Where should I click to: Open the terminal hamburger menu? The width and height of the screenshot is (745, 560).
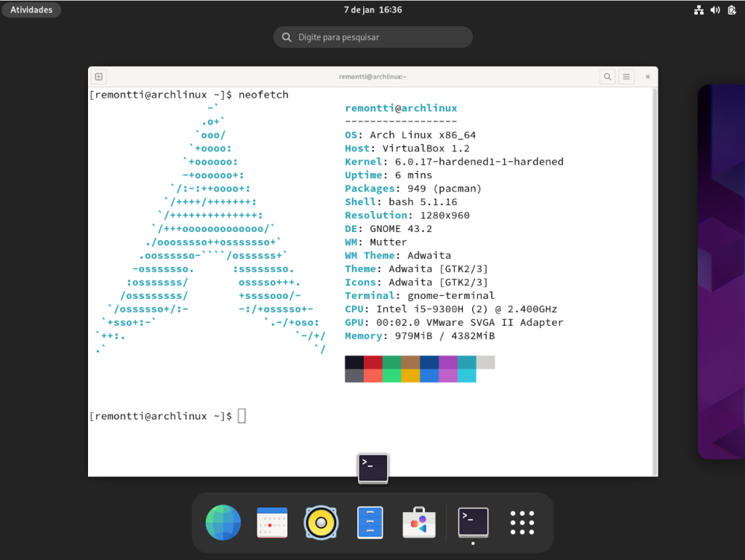(626, 76)
